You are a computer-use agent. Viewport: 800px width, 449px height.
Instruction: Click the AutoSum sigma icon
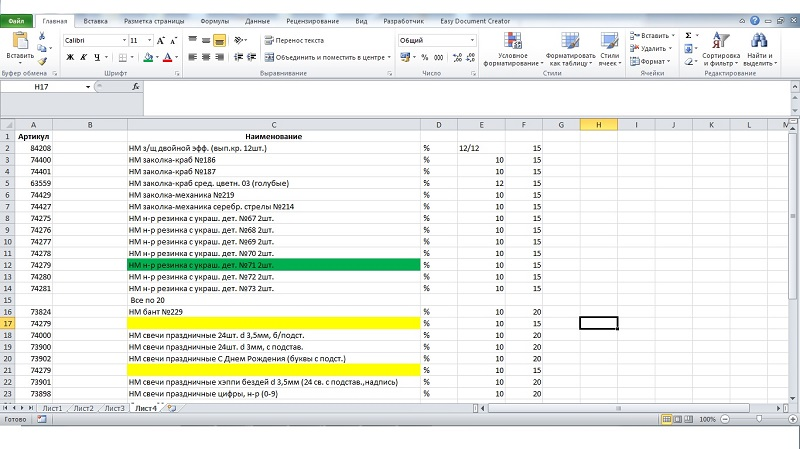click(x=688, y=35)
